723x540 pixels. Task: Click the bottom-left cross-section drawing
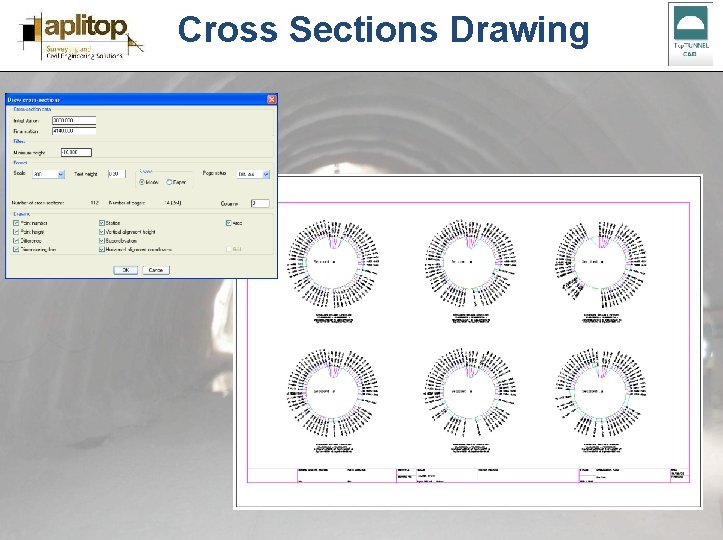click(x=333, y=392)
